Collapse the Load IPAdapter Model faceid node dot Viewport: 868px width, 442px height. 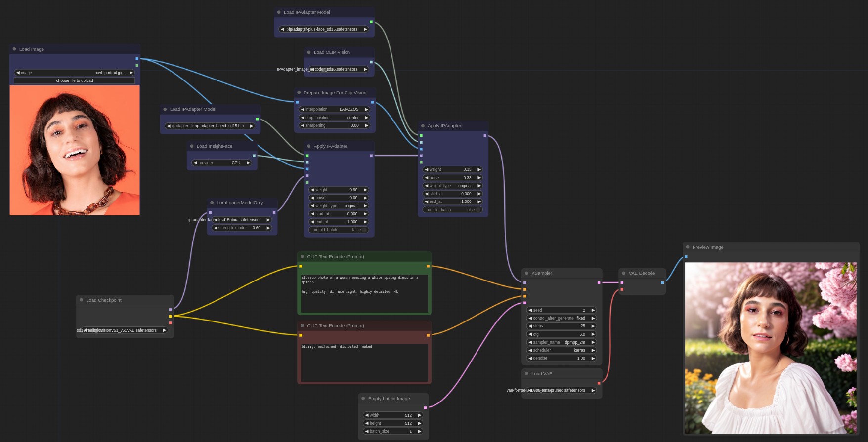(x=165, y=109)
